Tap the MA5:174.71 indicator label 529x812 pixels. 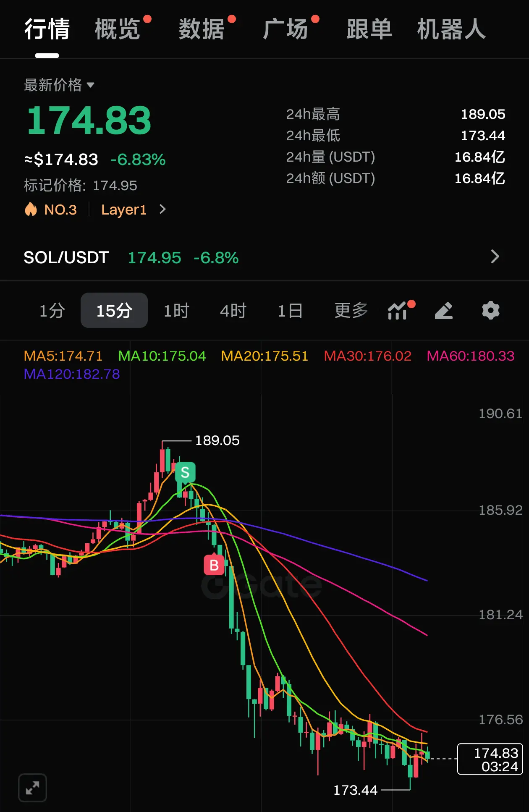click(63, 356)
